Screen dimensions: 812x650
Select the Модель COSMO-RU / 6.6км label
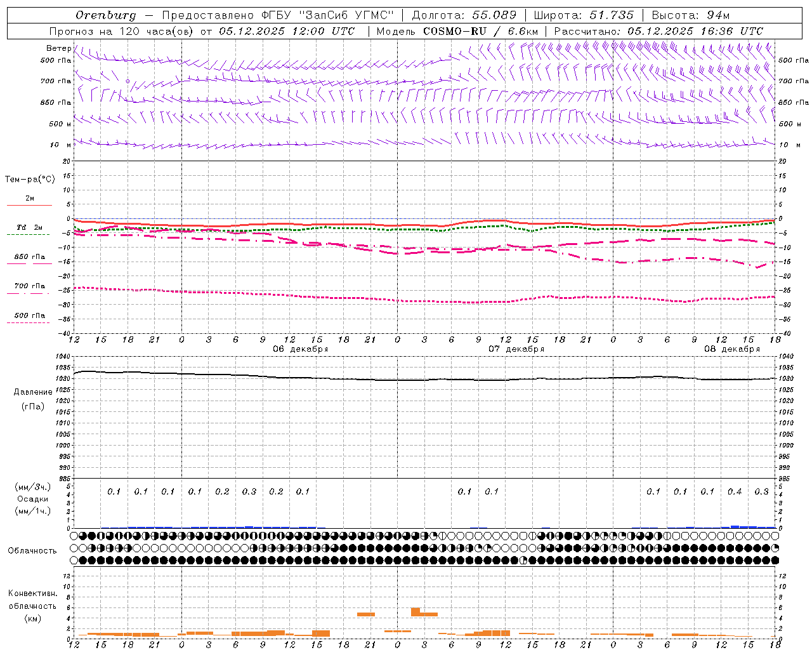(457, 31)
